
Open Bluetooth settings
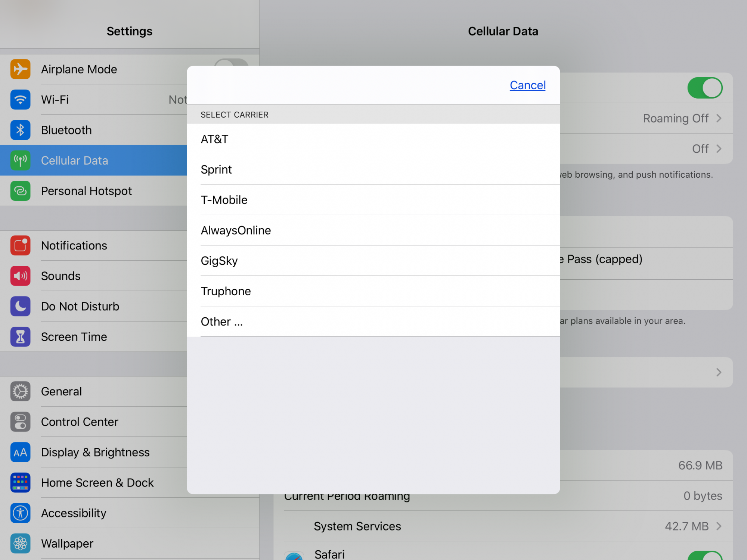(x=93, y=130)
